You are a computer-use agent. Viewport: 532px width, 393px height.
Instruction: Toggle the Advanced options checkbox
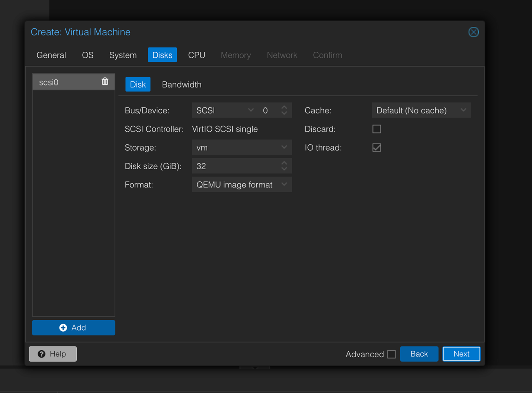[391, 354]
